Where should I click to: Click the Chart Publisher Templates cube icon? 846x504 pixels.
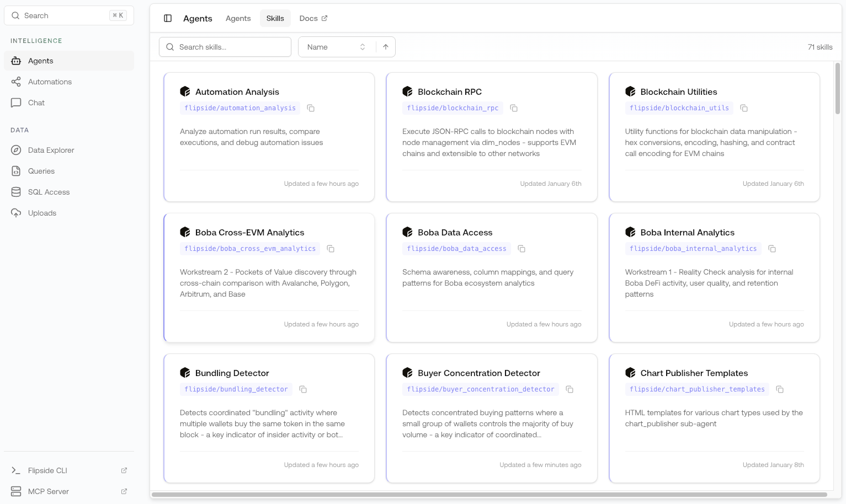[x=630, y=373]
